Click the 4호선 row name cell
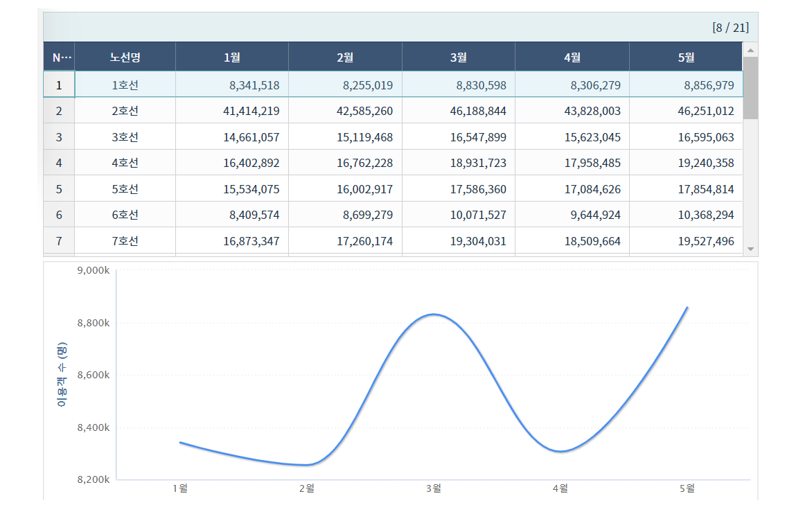This screenshot has width=812, height=521. click(x=125, y=163)
